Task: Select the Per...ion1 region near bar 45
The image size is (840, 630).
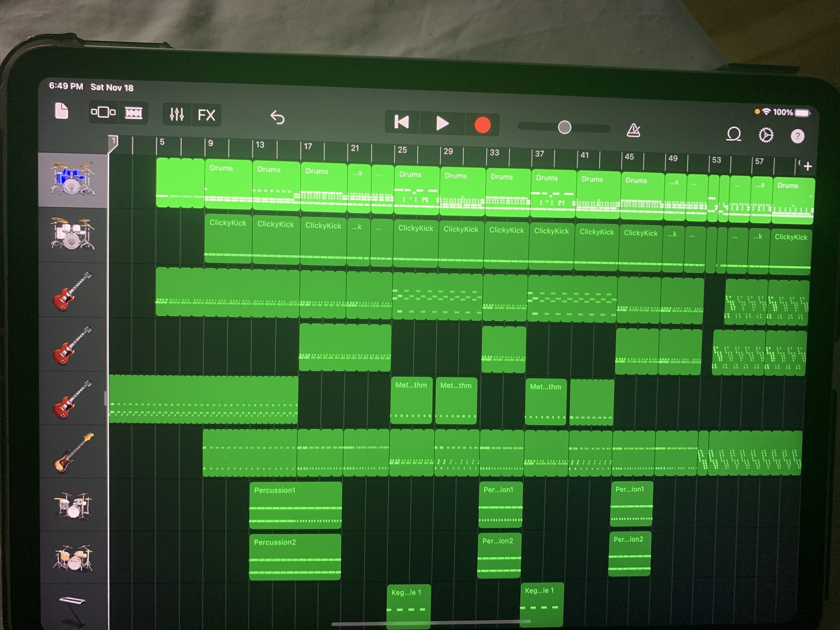Action: [632, 503]
